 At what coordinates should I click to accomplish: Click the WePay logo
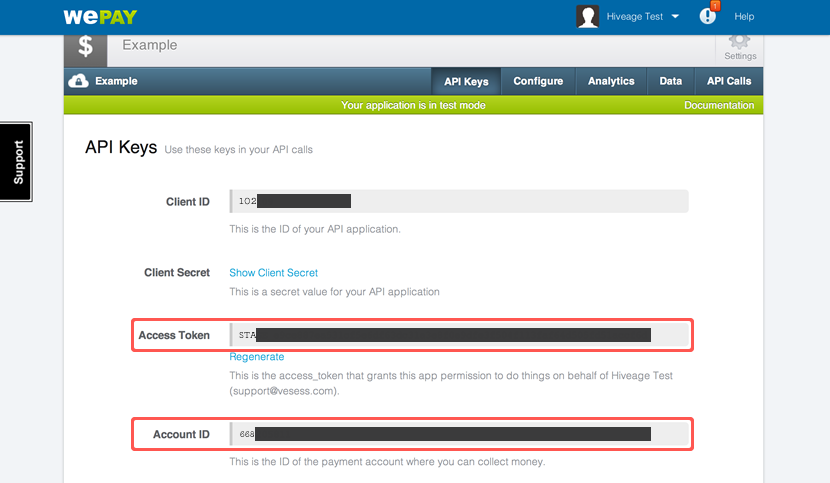point(100,17)
